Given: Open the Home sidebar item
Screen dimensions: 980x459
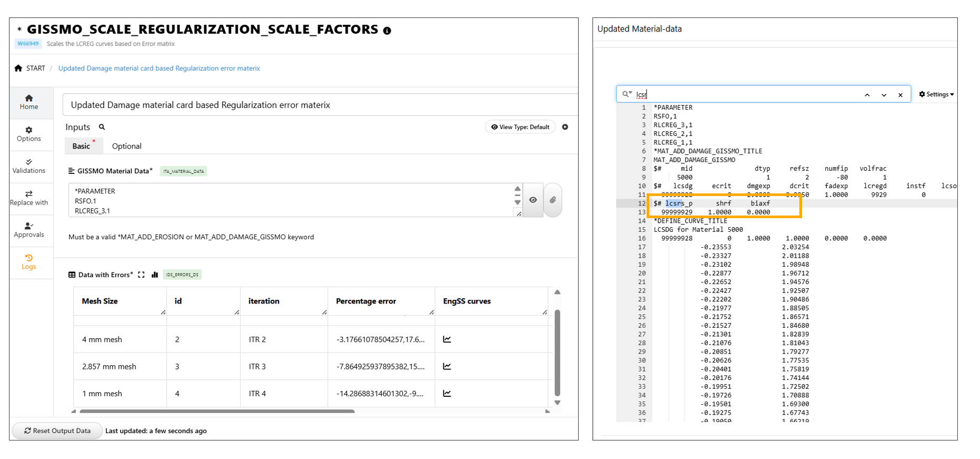Looking at the screenshot, I should (x=29, y=102).
